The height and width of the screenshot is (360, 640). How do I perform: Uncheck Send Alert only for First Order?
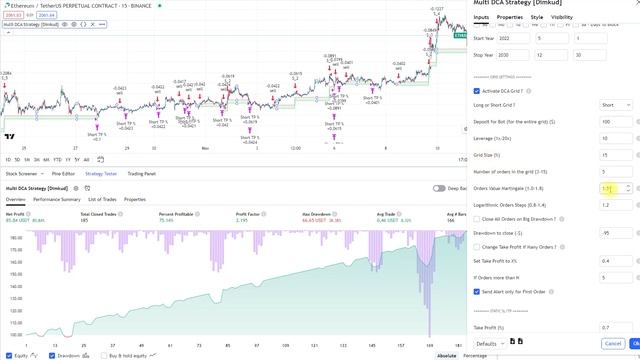[x=476, y=292]
